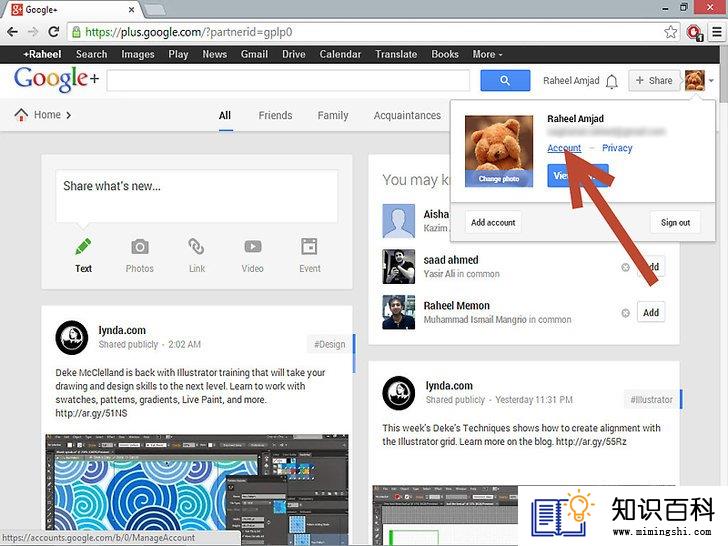The width and height of the screenshot is (728, 546).
Task: Click the blue search magnifier button
Action: [x=505, y=80]
